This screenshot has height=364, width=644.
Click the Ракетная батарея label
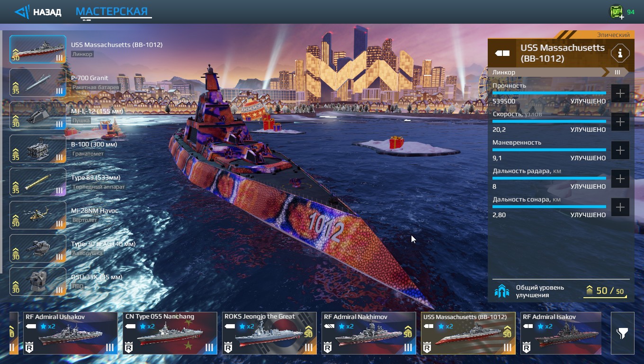tap(96, 88)
